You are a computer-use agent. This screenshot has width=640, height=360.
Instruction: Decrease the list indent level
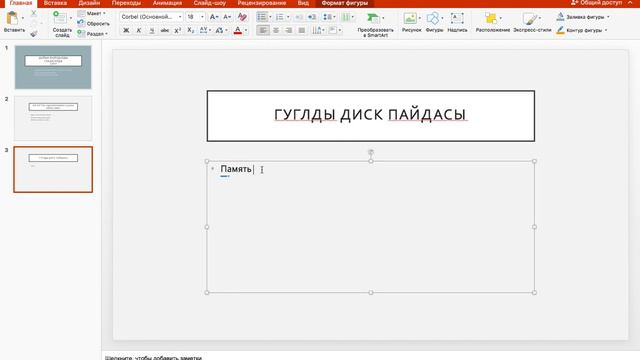tap(299, 17)
